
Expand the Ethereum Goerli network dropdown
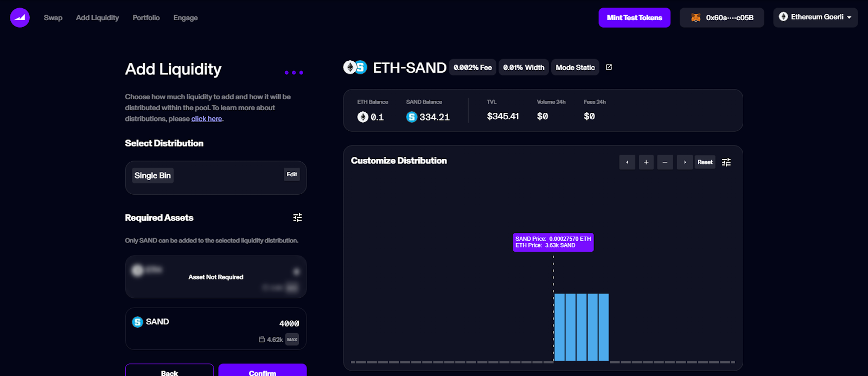point(815,17)
